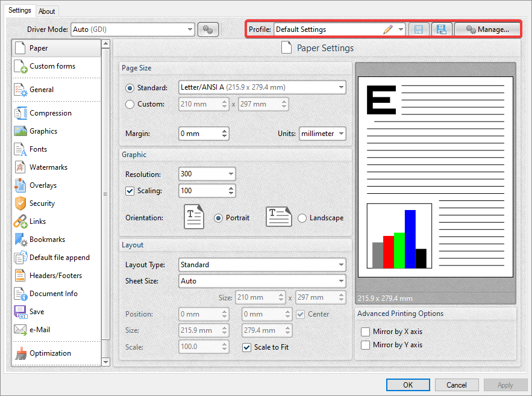The image size is (532, 396).
Task: Select the Landscape orientation radio button
Action: tap(302, 218)
